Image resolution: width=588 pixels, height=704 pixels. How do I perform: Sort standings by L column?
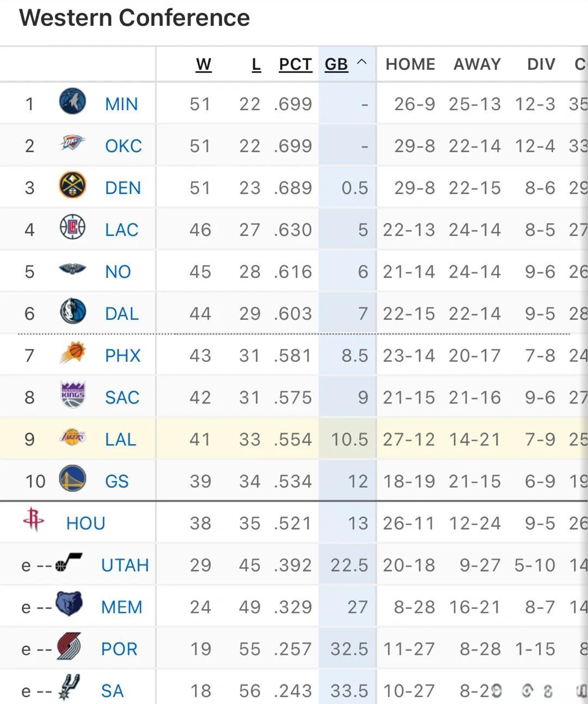click(256, 64)
